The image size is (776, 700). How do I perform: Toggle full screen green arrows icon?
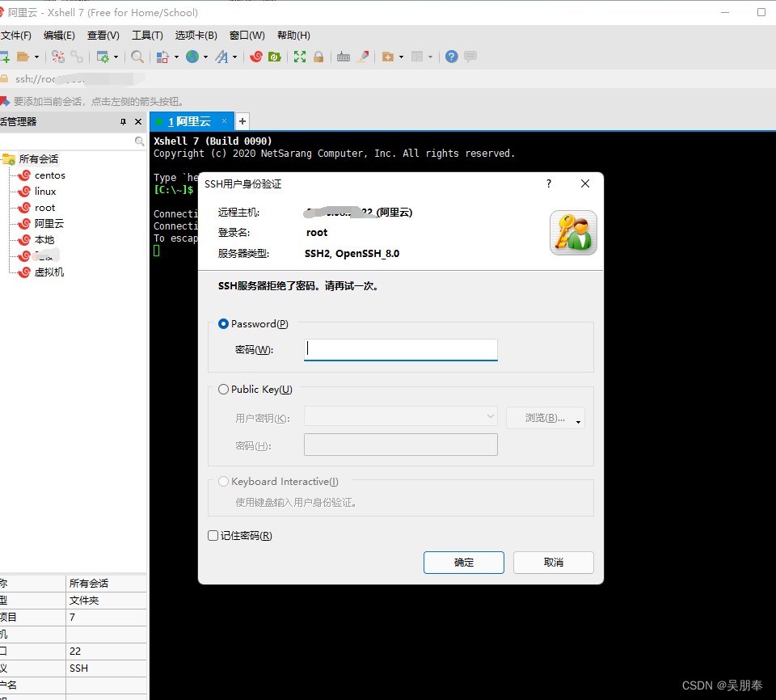299,57
